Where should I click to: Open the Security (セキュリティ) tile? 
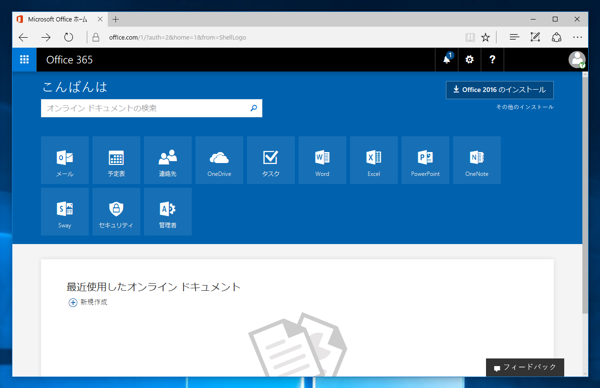(116, 212)
